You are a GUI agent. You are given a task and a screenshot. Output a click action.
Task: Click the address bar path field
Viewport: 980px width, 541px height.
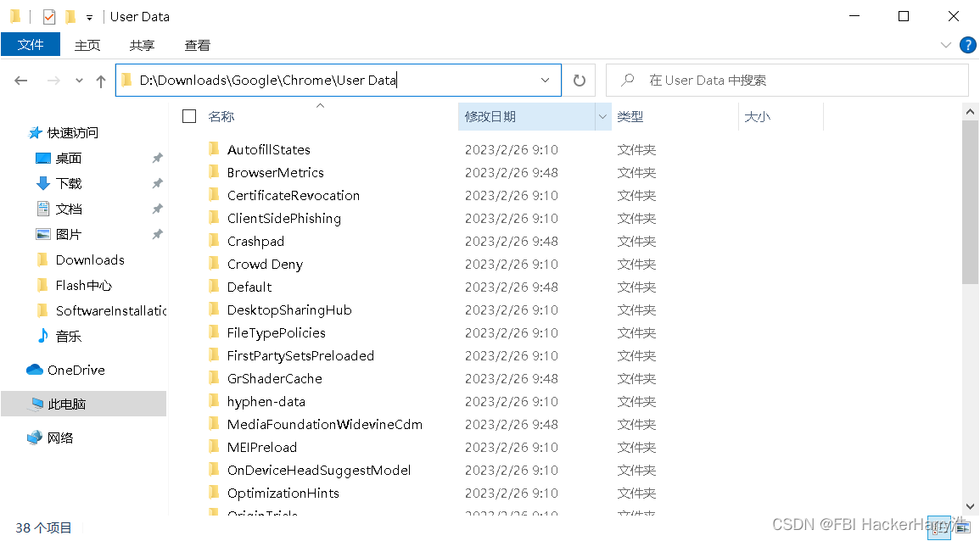click(x=339, y=80)
